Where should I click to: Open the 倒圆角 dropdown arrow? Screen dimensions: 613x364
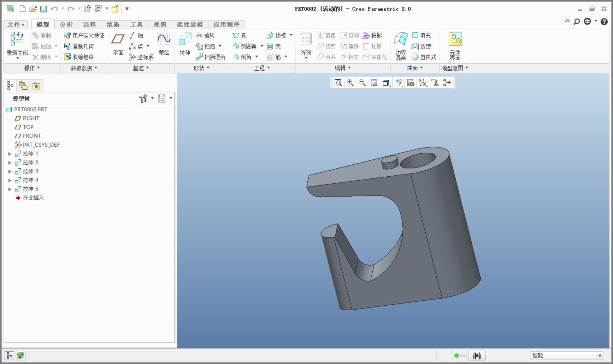(262, 46)
